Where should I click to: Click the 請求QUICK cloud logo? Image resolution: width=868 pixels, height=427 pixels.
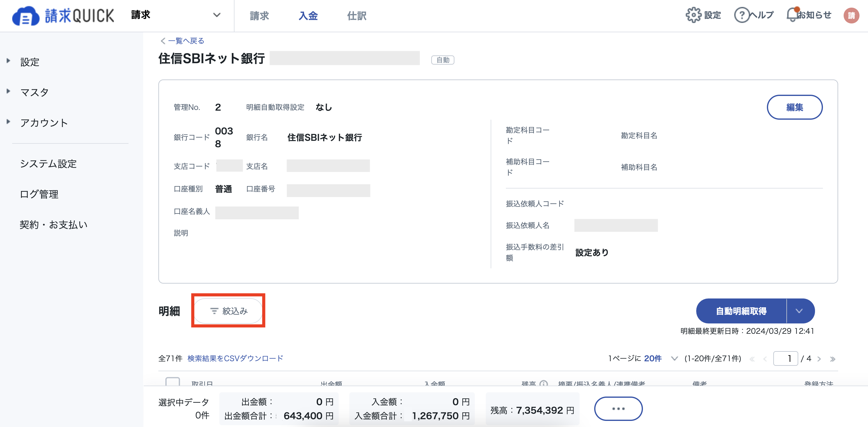coord(63,16)
